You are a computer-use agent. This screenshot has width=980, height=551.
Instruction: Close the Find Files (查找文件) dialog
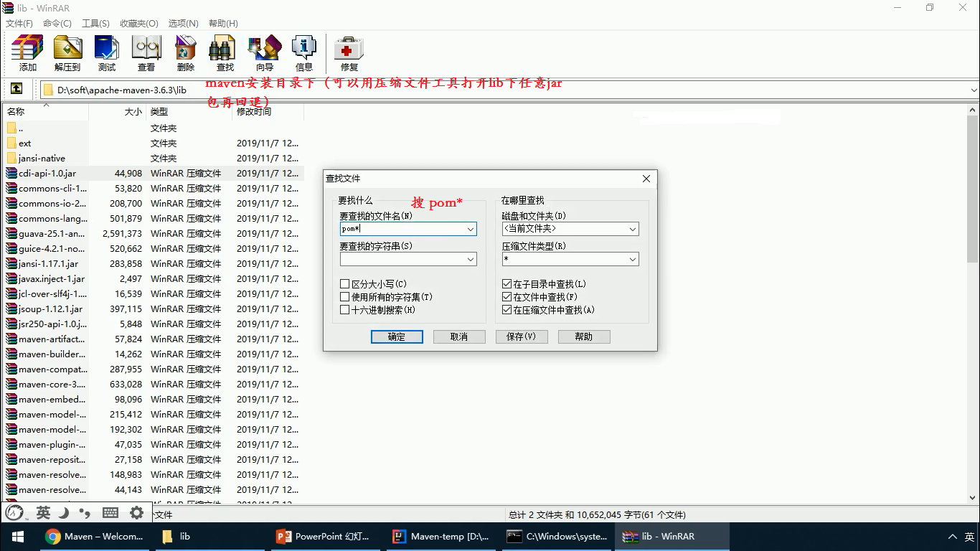tap(646, 179)
